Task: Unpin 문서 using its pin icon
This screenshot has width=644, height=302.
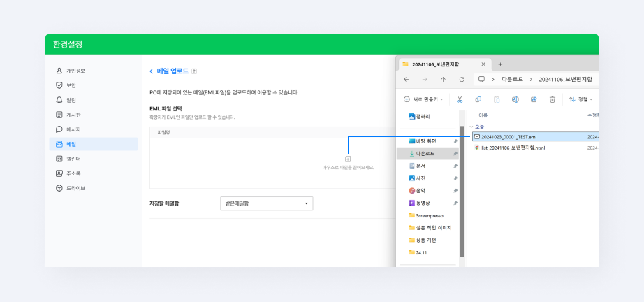Action: pyautogui.click(x=455, y=166)
